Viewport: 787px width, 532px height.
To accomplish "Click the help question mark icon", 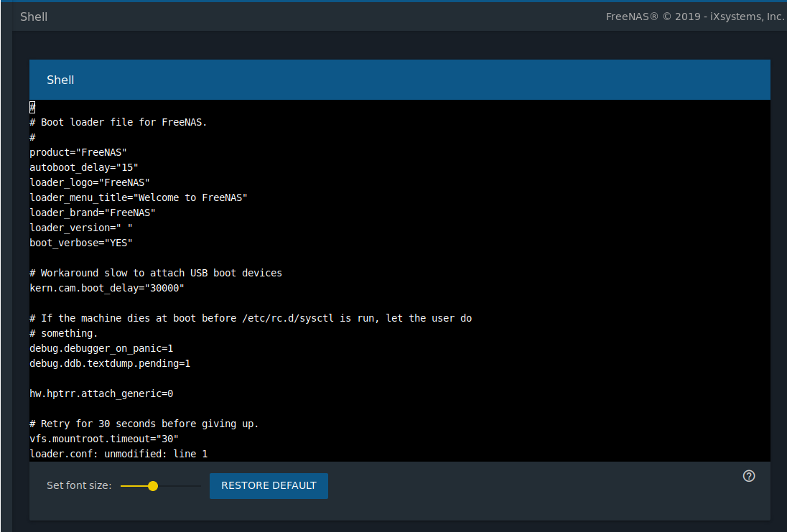I will pos(748,476).
